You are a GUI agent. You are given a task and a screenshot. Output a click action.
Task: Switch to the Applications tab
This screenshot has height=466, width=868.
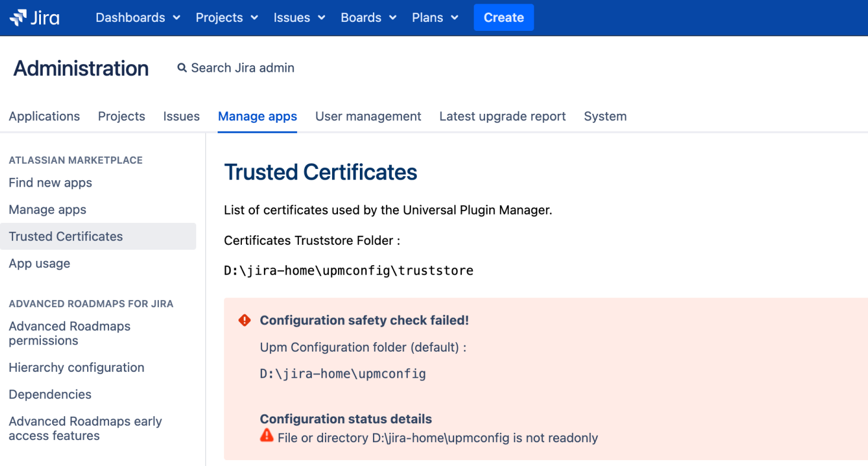[44, 116]
